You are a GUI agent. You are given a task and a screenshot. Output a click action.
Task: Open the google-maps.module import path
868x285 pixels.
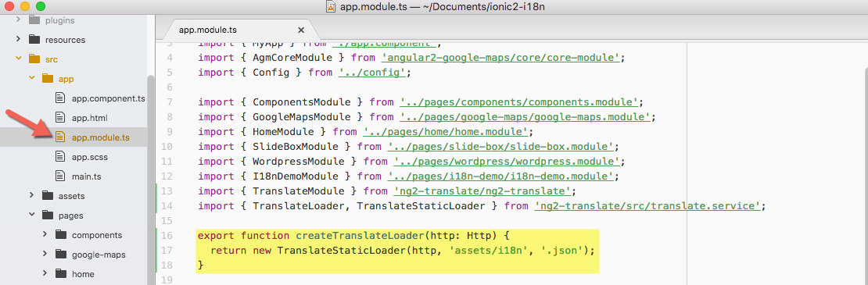pos(526,117)
